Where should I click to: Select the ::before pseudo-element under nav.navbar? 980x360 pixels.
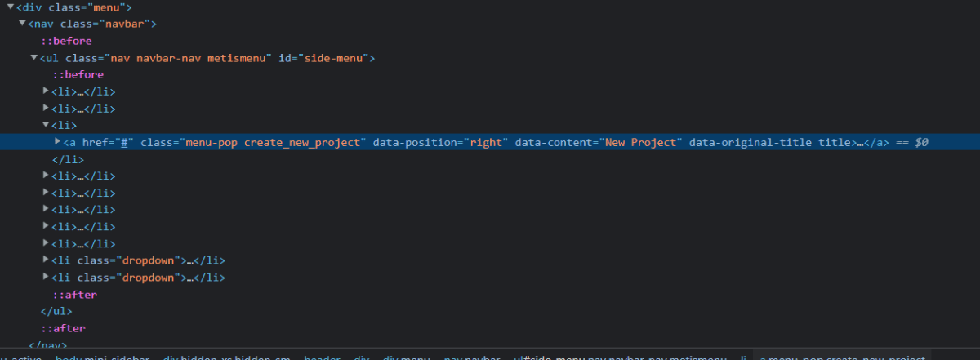[67, 41]
